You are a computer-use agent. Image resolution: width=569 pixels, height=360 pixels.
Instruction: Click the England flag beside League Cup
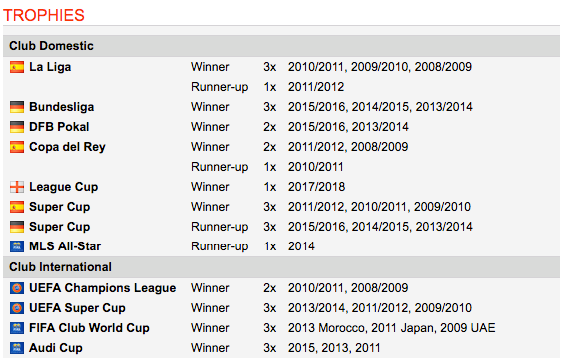pyautogui.click(x=17, y=187)
